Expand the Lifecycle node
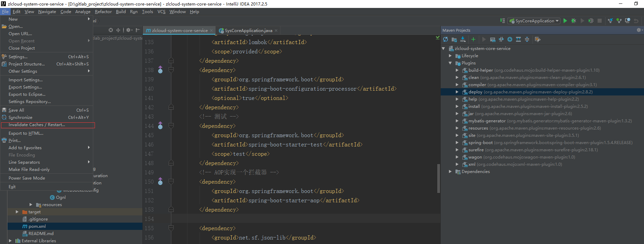This screenshot has height=244, width=644. pos(450,56)
